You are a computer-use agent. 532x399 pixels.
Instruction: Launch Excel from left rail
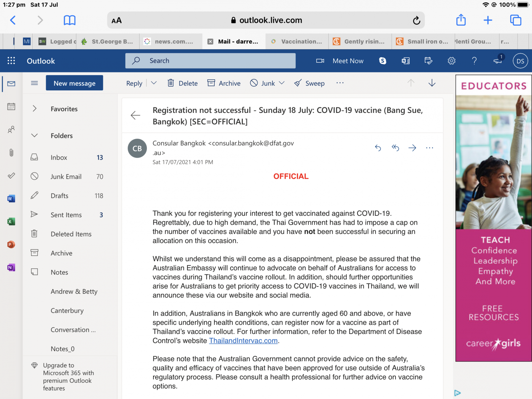click(11, 222)
